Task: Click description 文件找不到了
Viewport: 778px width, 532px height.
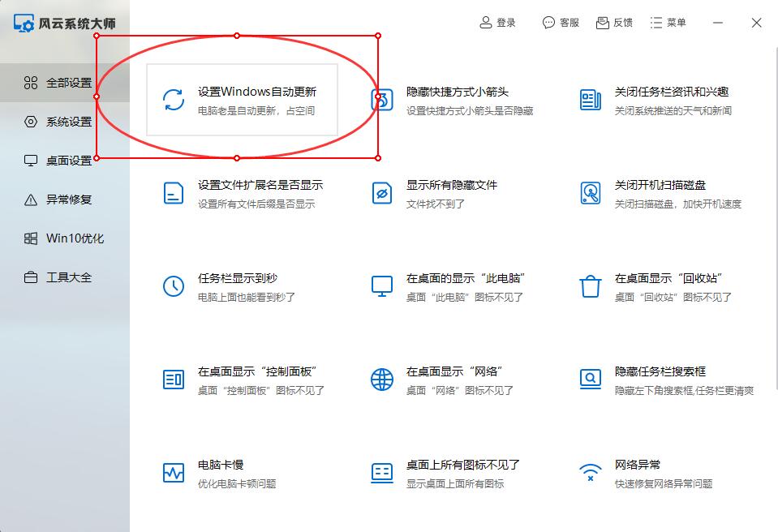Action: [x=436, y=204]
